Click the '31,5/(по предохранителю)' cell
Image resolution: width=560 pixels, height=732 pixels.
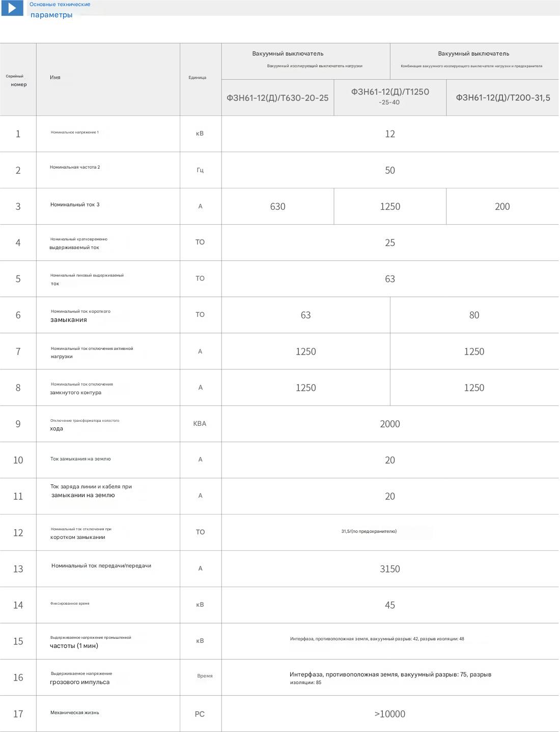point(369,531)
